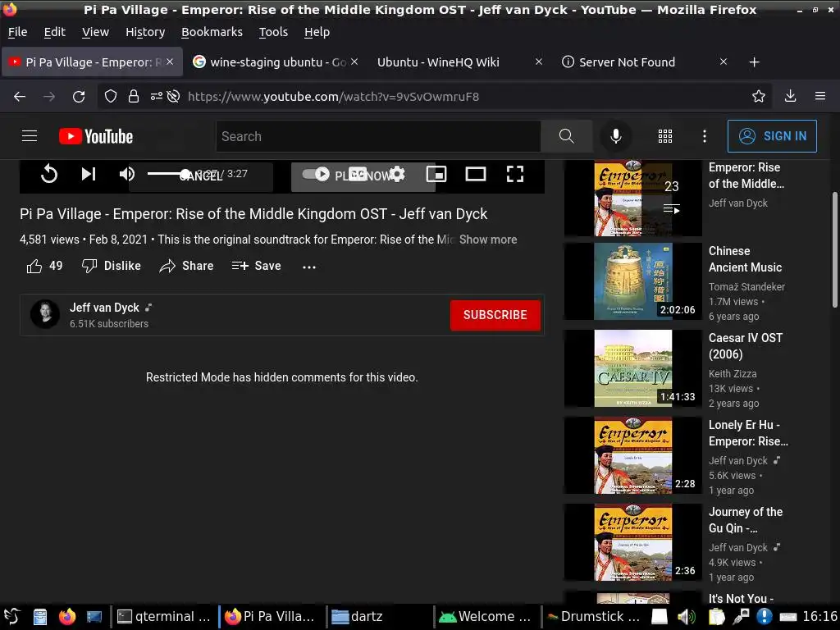Switch to miniplayer mode

click(436, 174)
